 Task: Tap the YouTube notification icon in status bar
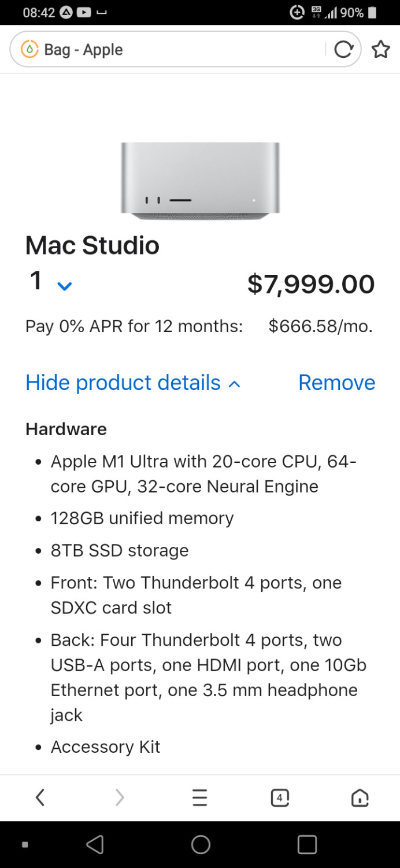(84, 12)
